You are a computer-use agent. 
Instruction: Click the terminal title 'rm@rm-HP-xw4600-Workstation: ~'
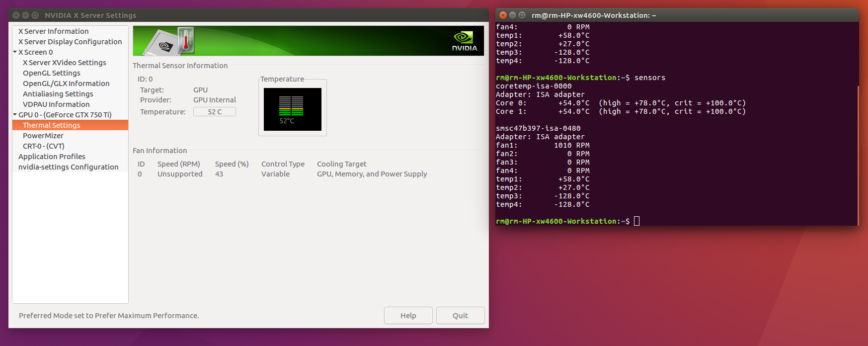tap(594, 15)
